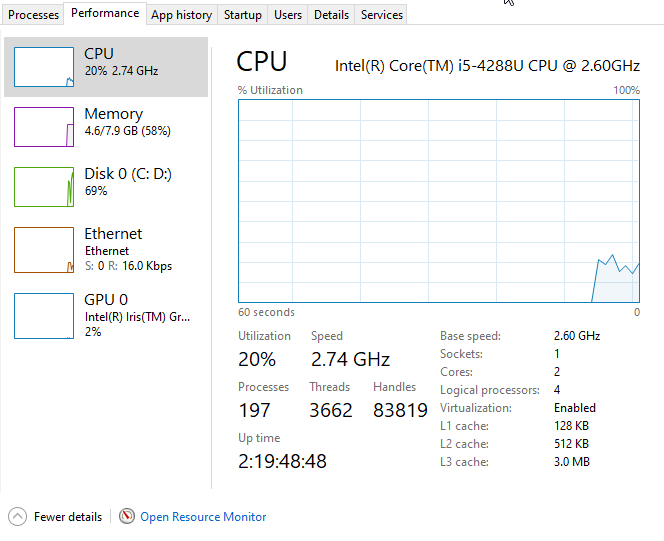Switch to the App history tab
This screenshot has height=541, width=664.
[182, 15]
